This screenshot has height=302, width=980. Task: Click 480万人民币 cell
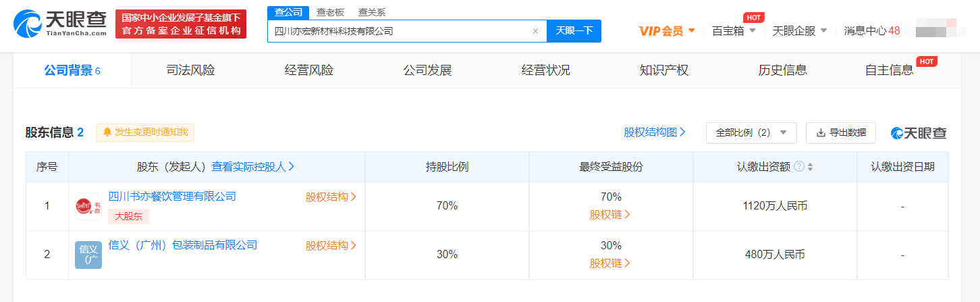click(775, 255)
